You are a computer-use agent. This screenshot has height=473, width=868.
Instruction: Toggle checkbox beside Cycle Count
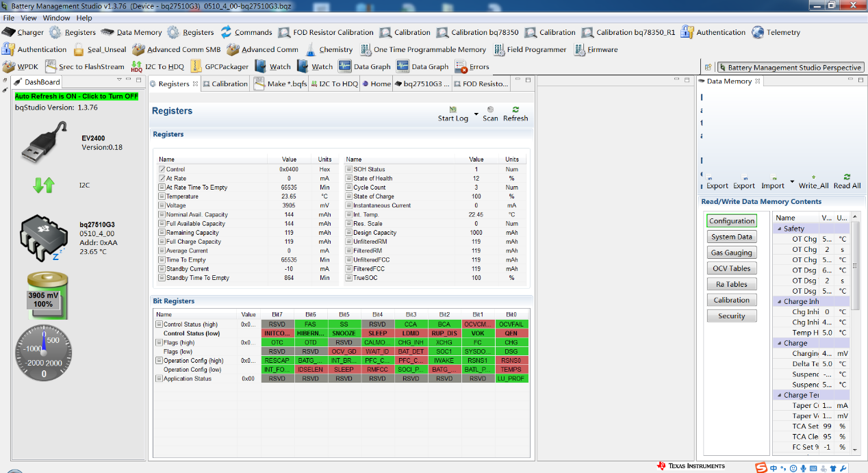pos(349,187)
